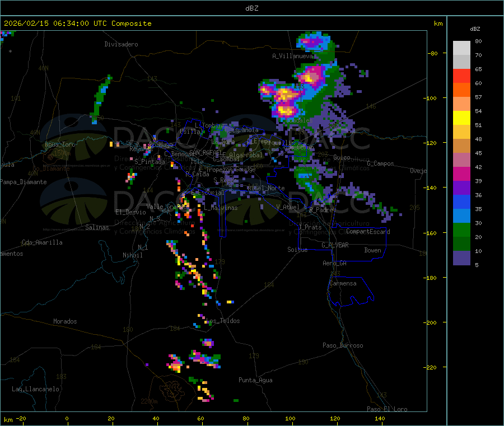Click the 'G_Campos' map label
The height and width of the screenshot is (426, 504).
click(x=381, y=163)
